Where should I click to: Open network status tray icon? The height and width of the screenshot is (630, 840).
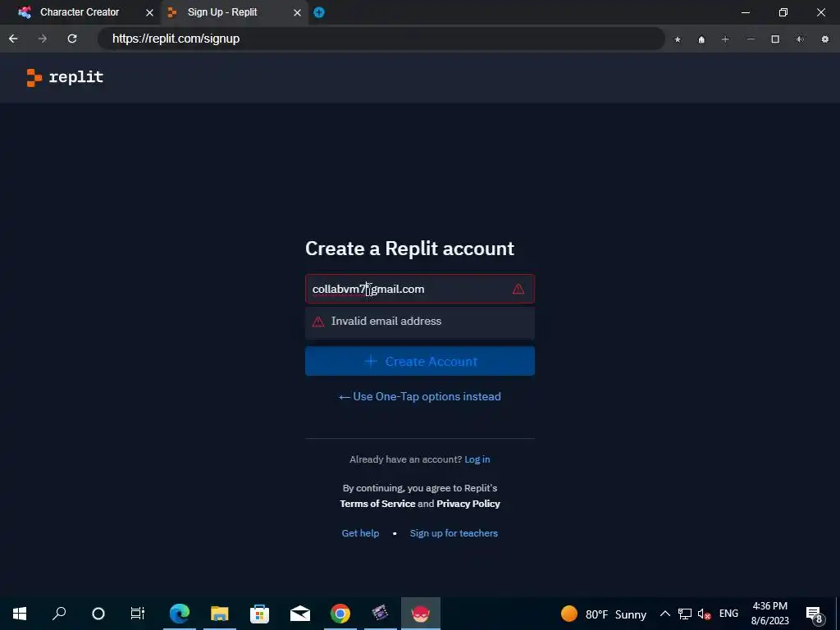coord(685,614)
